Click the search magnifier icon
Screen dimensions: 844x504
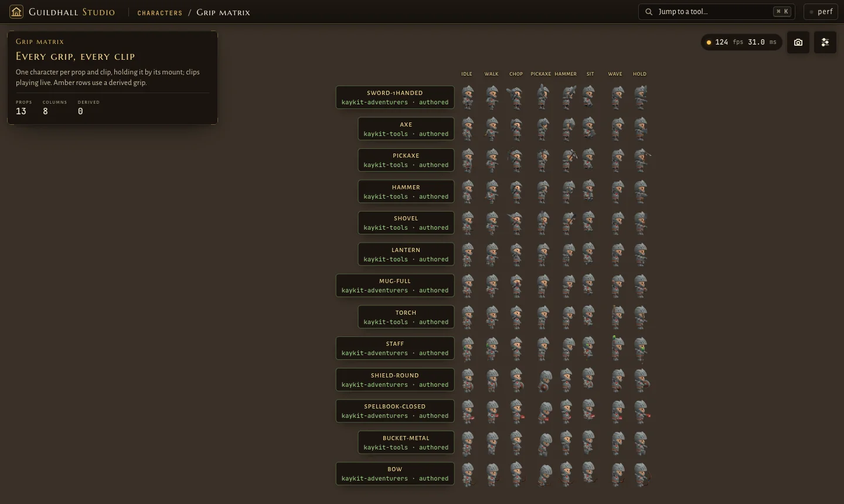(649, 12)
